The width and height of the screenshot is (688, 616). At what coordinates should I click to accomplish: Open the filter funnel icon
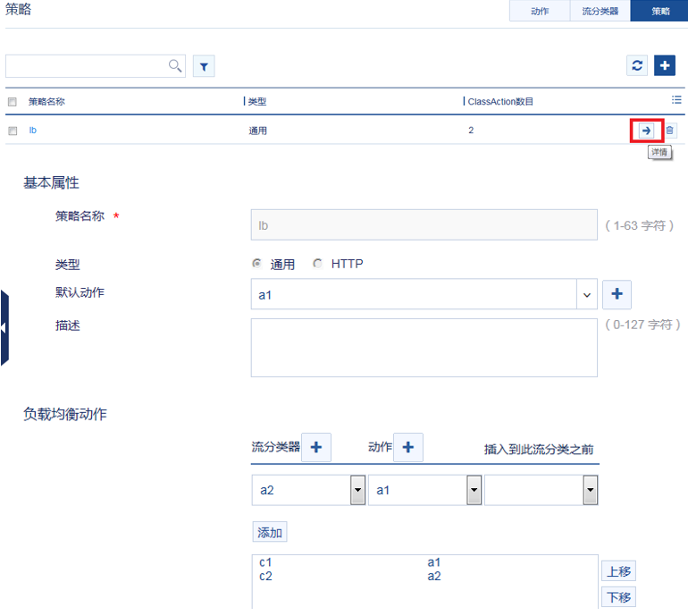click(204, 66)
